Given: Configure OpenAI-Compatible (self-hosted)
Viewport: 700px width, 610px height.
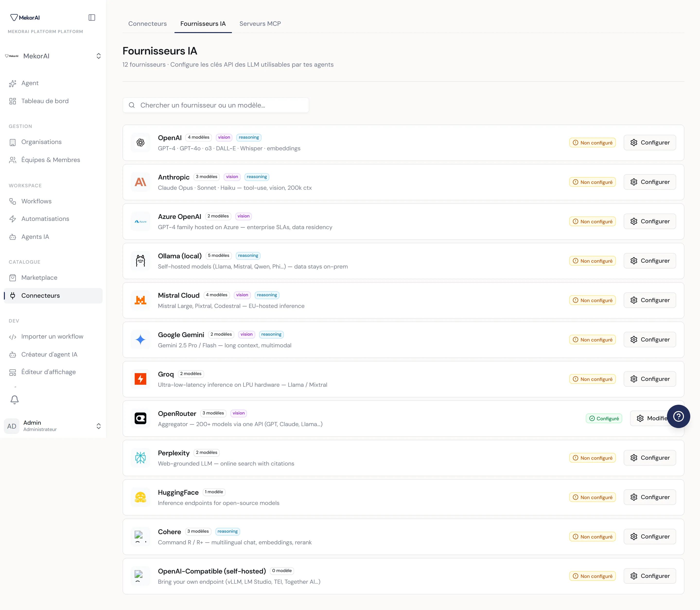Looking at the screenshot, I should pos(650,576).
